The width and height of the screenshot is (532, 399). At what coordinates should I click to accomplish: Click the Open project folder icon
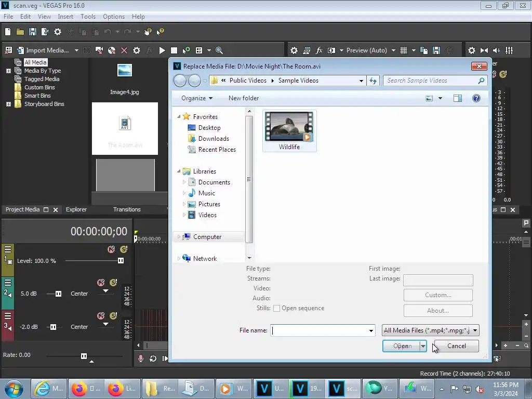pyautogui.click(x=20, y=32)
